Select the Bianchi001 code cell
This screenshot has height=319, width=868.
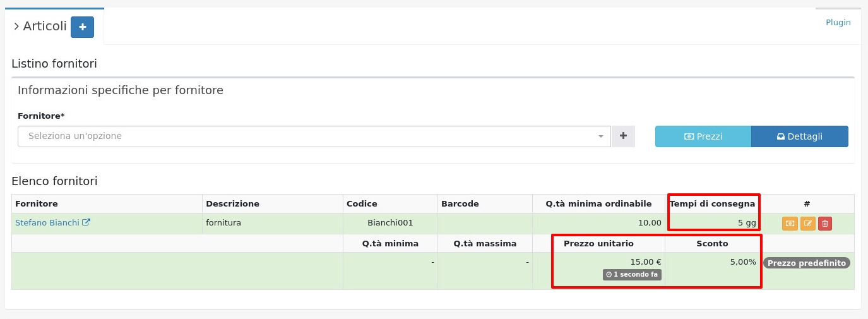tap(390, 222)
